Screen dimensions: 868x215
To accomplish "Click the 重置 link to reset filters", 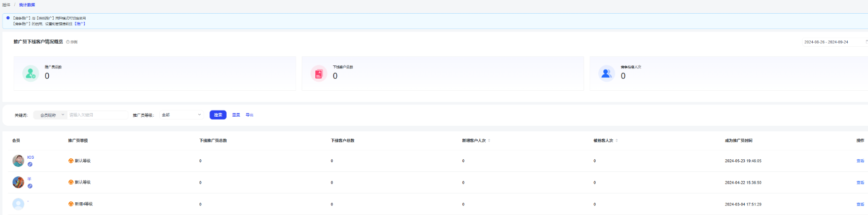I will 236,115.
